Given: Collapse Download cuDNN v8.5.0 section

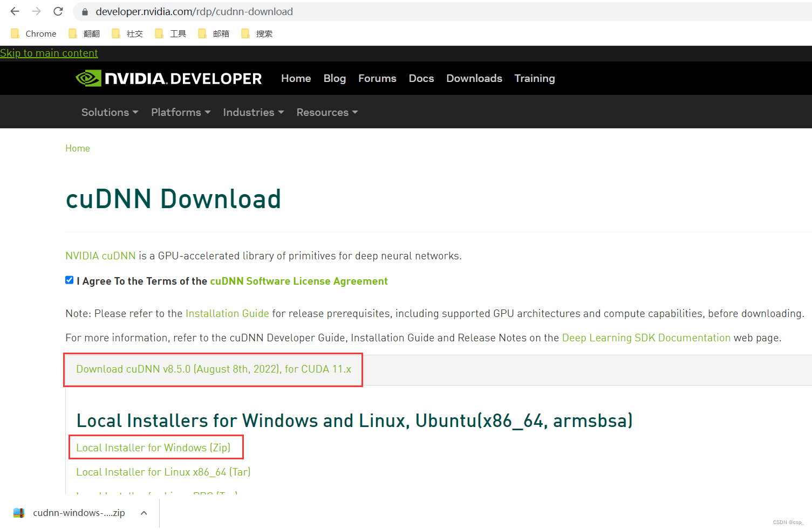Looking at the screenshot, I should [214, 369].
